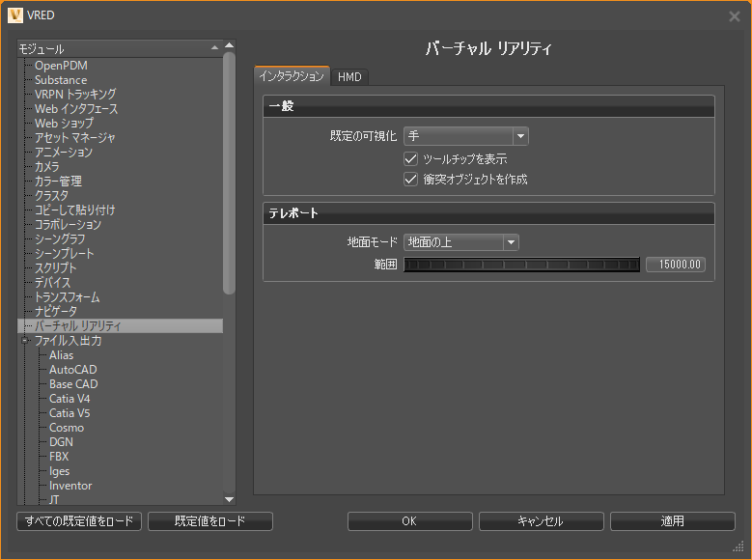This screenshot has height=560, width=752.
Task: Select Web ショップ module
Action: click(64, 124)
